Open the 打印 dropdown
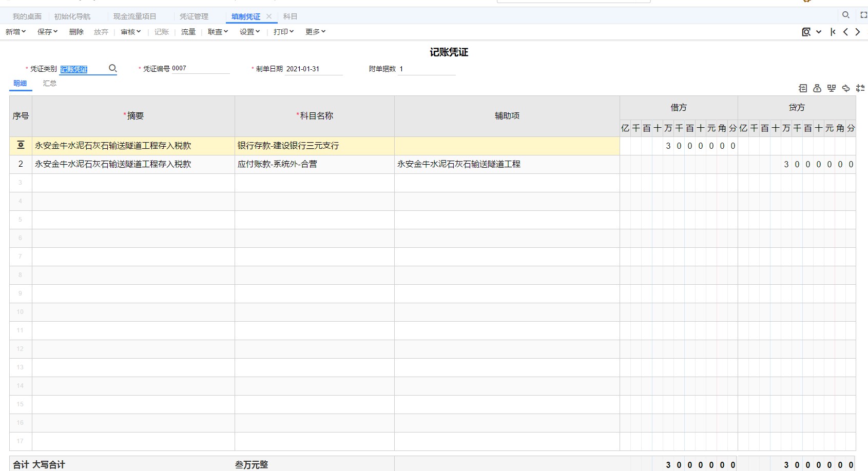Image resolution: width=868 pixels, height=471 pixels. [x=283, y=32]
